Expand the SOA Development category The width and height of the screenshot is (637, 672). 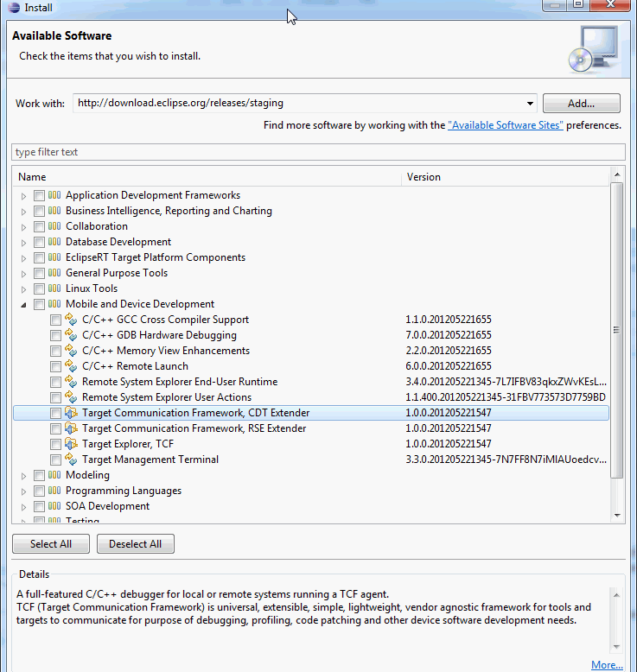click(x=23, y=507)
